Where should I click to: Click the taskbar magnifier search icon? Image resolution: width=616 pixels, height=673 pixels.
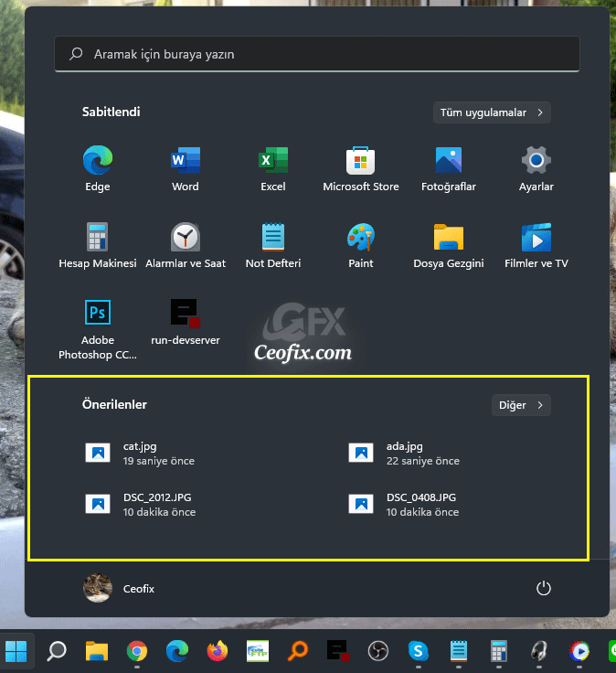click(57, 651)
